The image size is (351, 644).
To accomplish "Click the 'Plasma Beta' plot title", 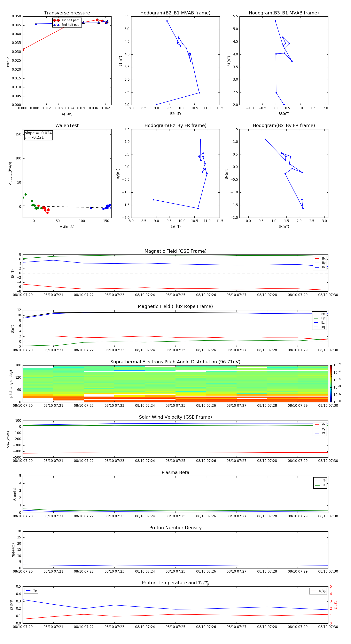I will click(x=175, y=472).
